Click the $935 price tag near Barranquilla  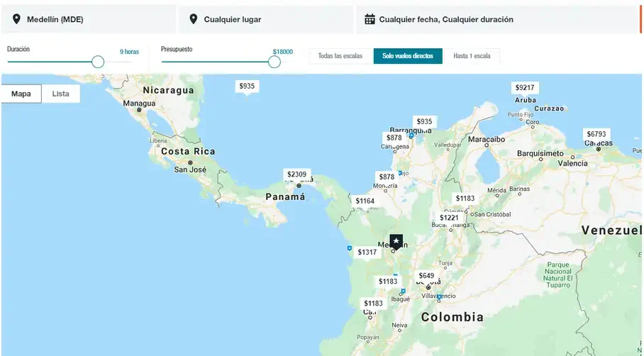point(425,121)
